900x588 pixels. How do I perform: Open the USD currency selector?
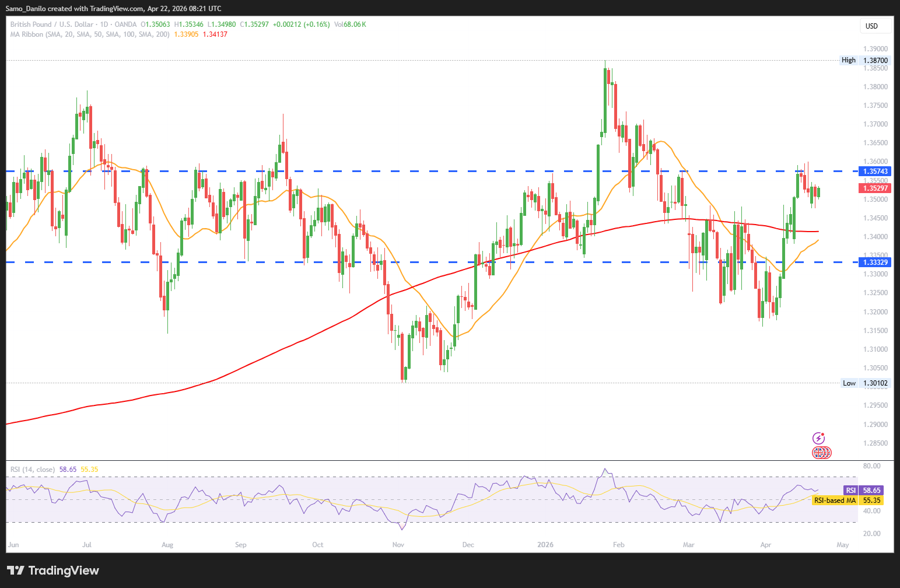coord(876,26)
